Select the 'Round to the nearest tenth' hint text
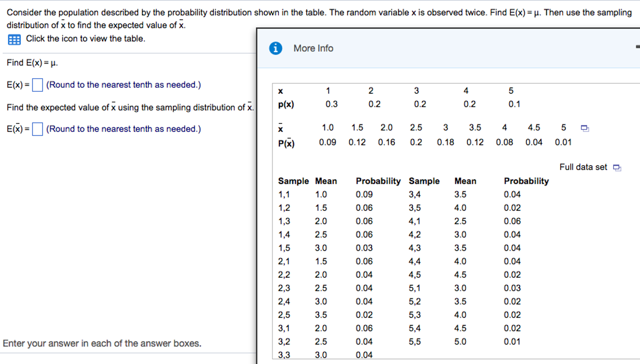Viewport: 640px width, 364px height. coord(123,84)
